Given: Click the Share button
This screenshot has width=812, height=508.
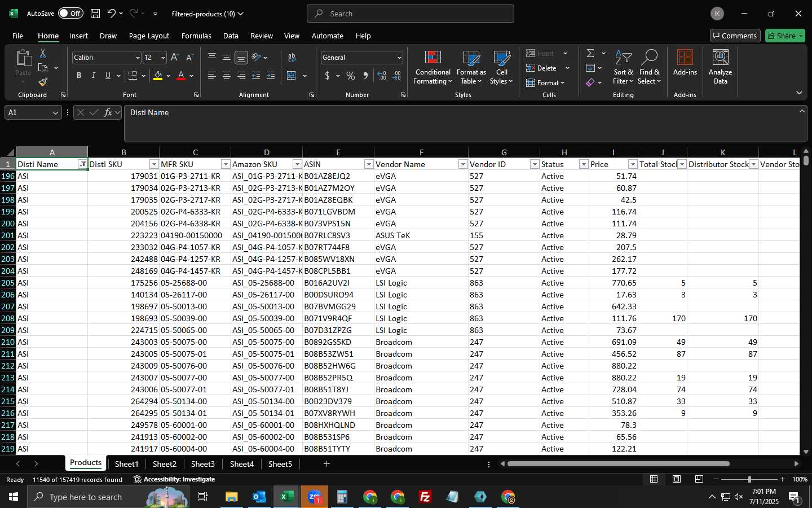Looking at the screenshot, I should 785,36.
